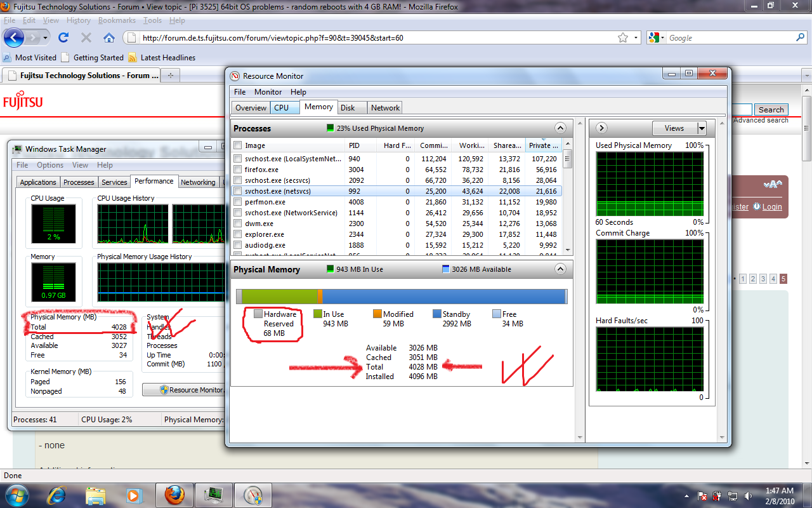This screenshot has height=508, width=812.
Task: Click the Task Manager title icon
Action: pyautogui.click(x=18, y=149)
